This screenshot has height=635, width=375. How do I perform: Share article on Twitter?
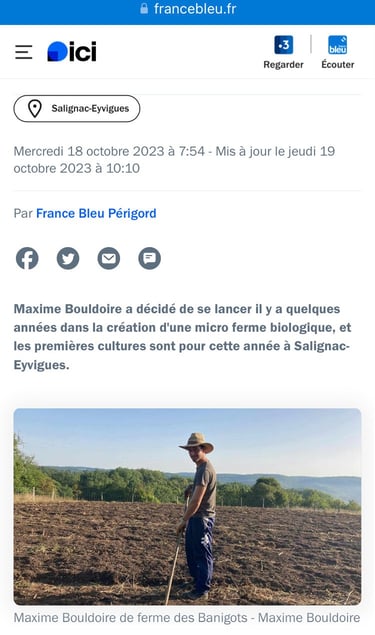point(68,258)
